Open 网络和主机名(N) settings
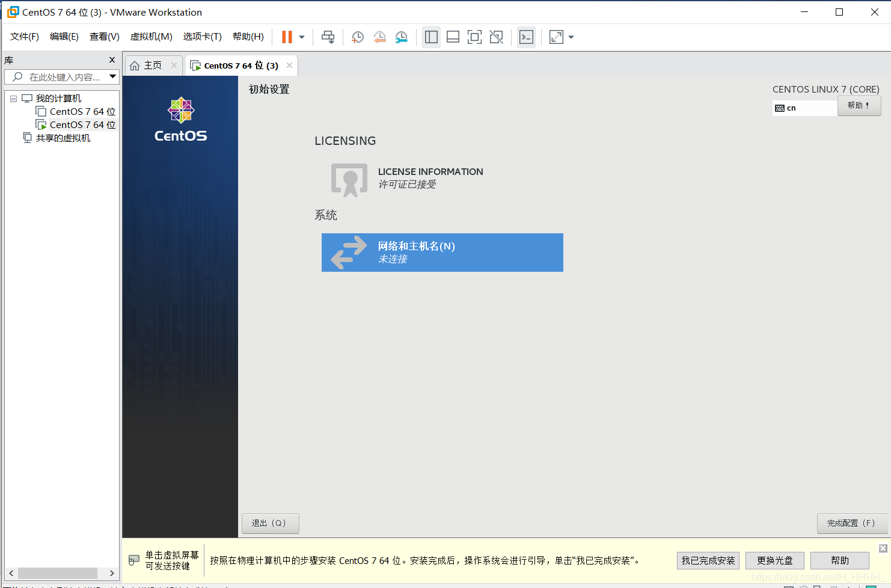 coord(442,253)
